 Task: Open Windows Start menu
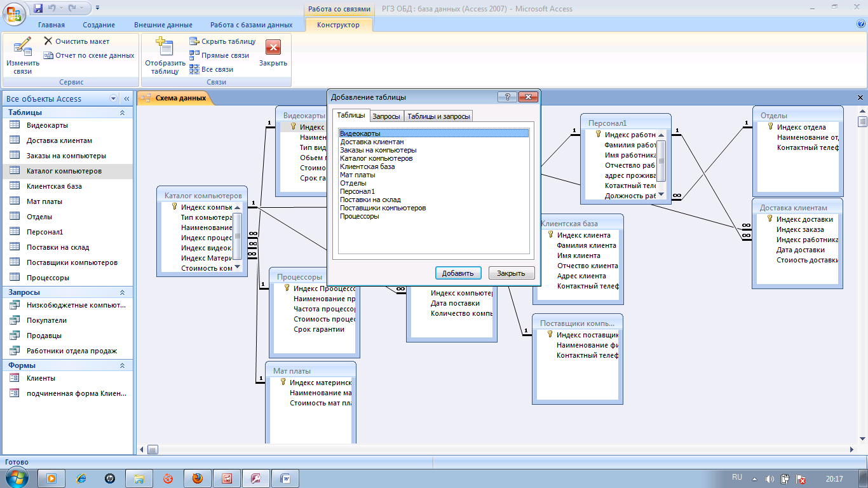coord(15,477)
